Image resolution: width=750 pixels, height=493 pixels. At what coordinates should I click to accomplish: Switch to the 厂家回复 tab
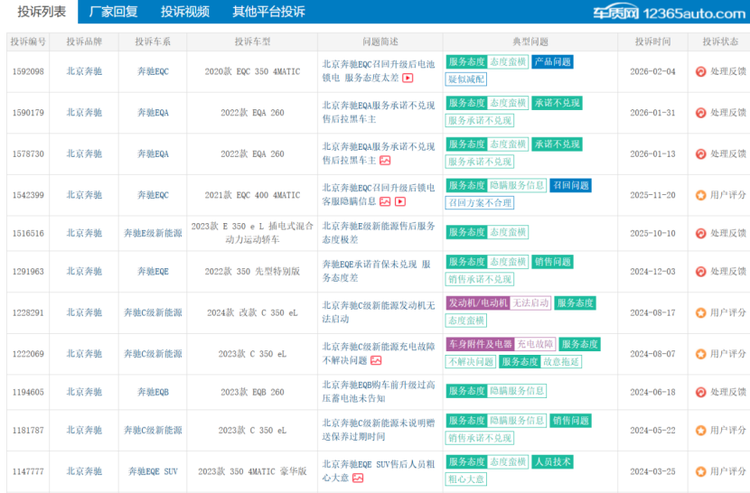click(113, 11)
